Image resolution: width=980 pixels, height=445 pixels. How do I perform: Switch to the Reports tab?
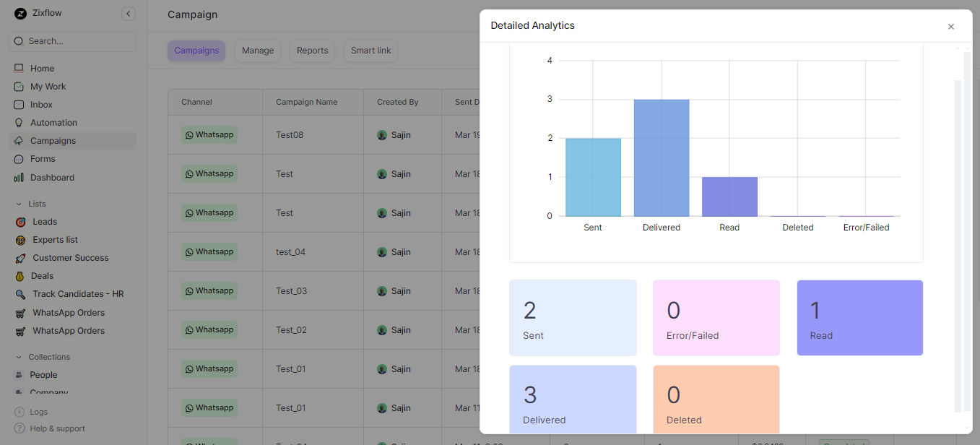(x=312, y=51)
